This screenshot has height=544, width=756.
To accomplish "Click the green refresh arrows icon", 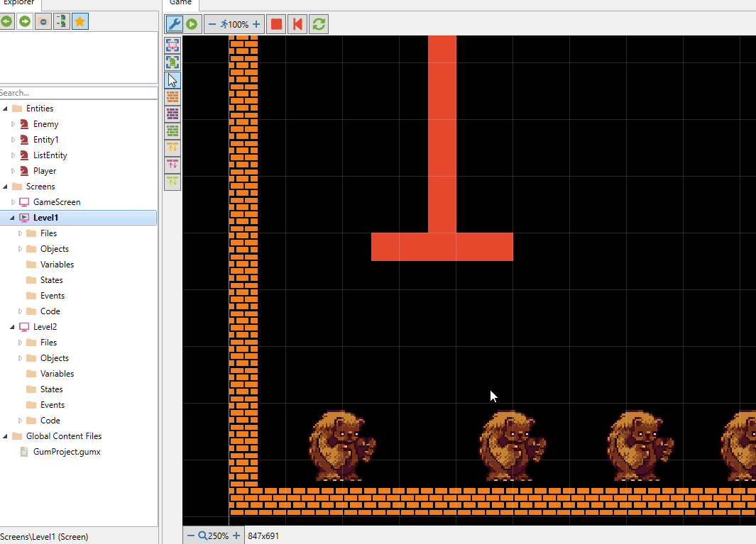I will point(319,24).
